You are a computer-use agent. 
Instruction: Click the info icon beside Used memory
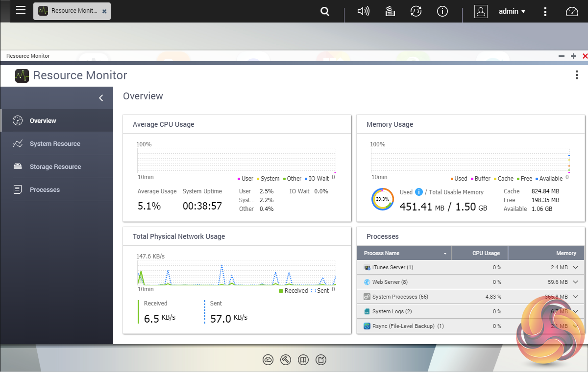pyautogui.click(x=419, y=192)
